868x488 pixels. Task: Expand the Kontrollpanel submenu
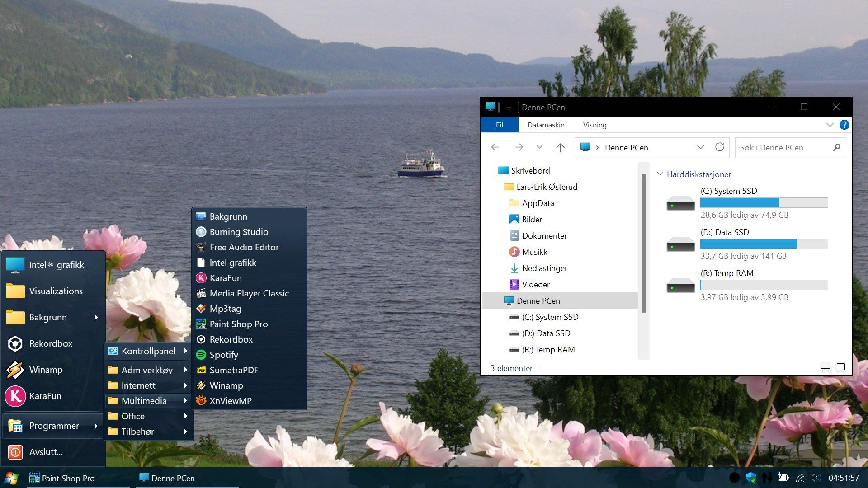(x=149, y=351)
